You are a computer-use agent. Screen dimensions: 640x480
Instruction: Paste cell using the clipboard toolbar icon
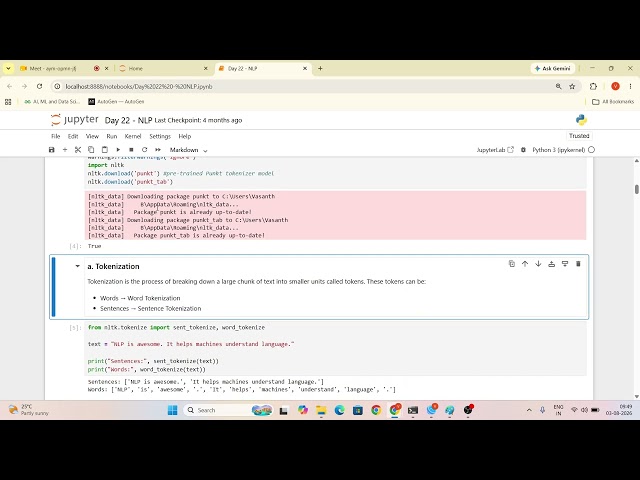point(104,150)
